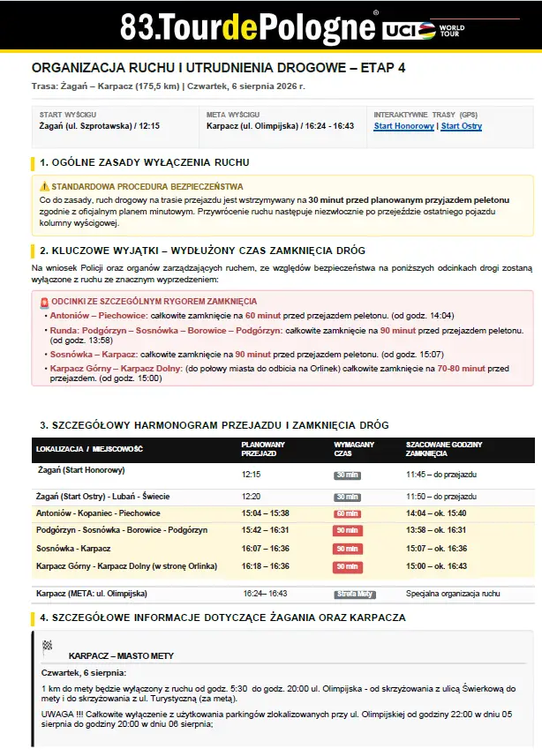The width and height of the screenshot is (542, 756).
Task: Open the Start Ostry GPS route link
Action: pos(462,126)
